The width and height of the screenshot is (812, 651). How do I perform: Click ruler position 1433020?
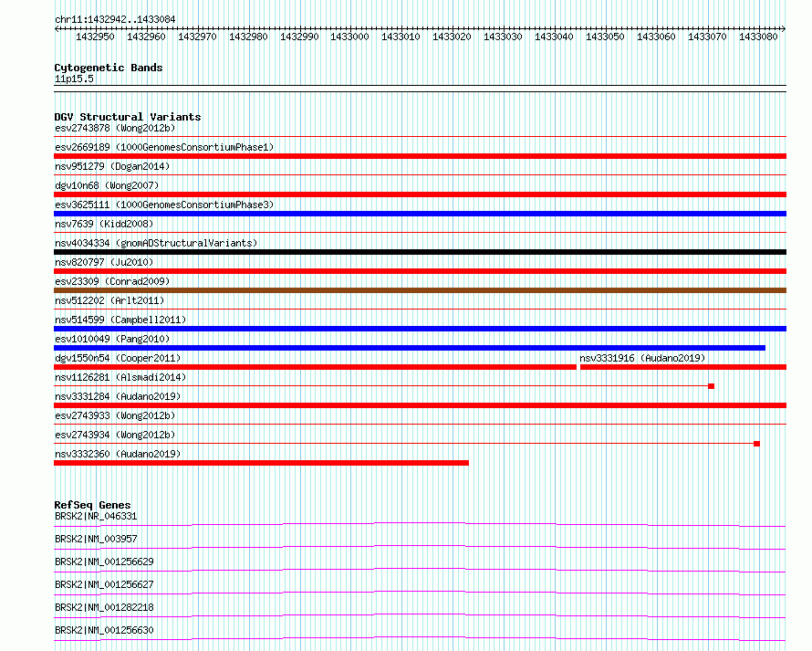(x=453, y=37)
